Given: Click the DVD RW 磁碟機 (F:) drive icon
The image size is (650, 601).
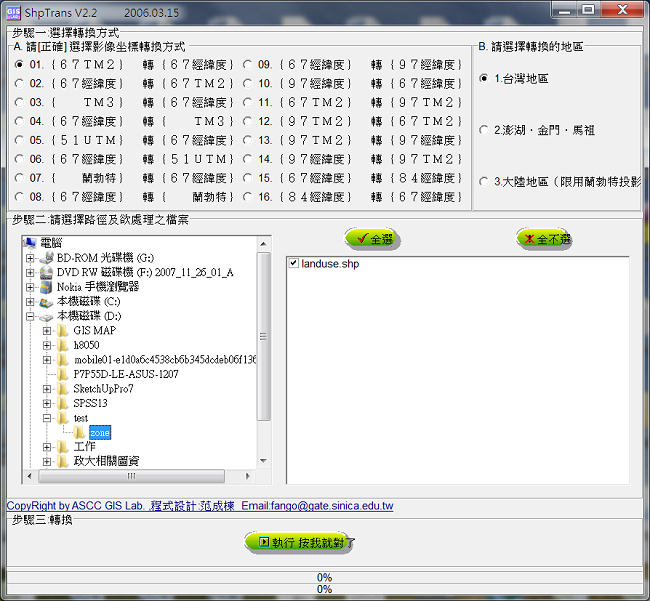Looking at the screenshot, I should tap(46, 272).
